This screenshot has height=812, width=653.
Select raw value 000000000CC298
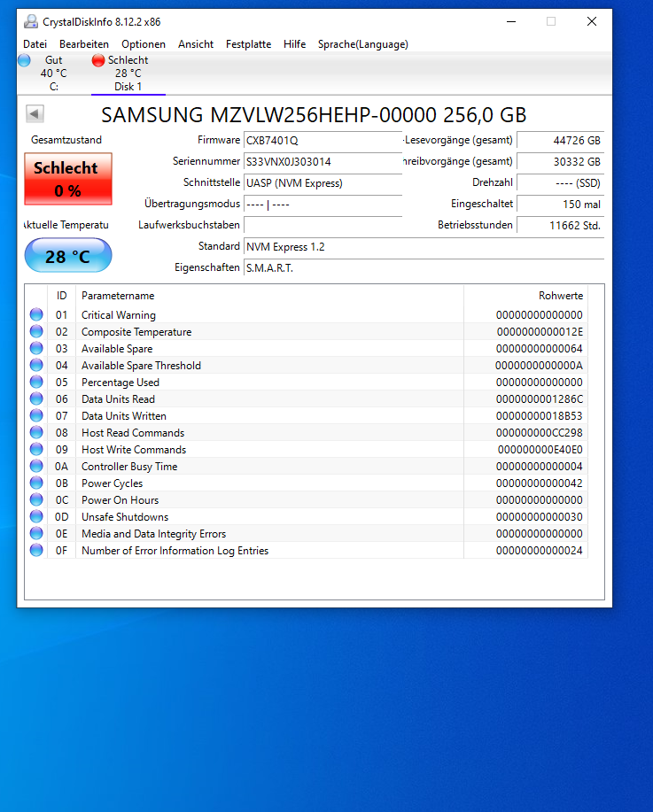[x=539, y=433]
